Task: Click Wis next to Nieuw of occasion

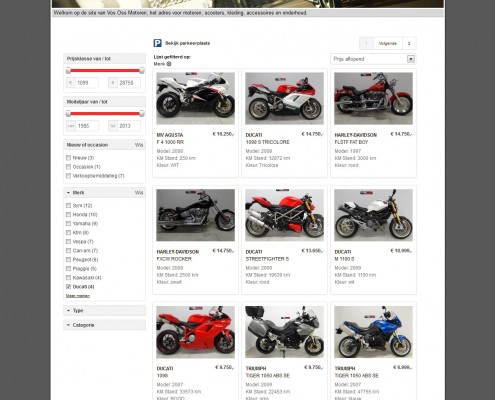Action: [x=139, y=145]
